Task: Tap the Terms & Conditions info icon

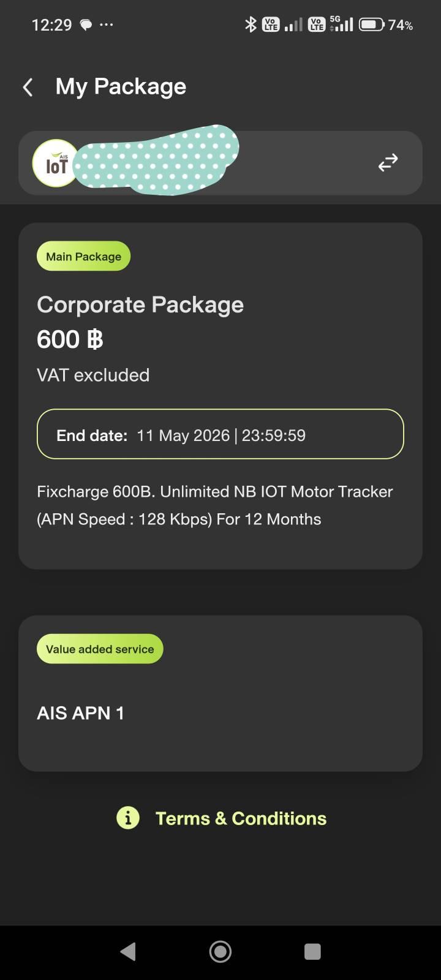Action: [128, 818]
